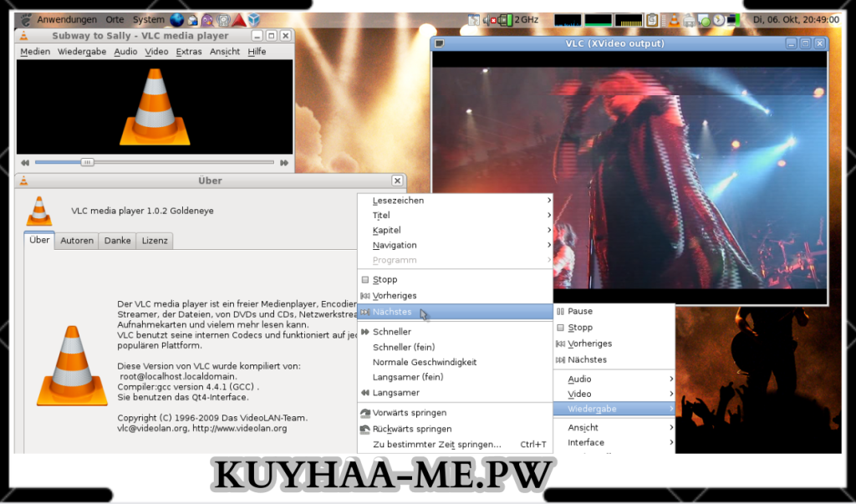
Task: Click Pause in the right context menu
Action: click(x=614, y=311)
